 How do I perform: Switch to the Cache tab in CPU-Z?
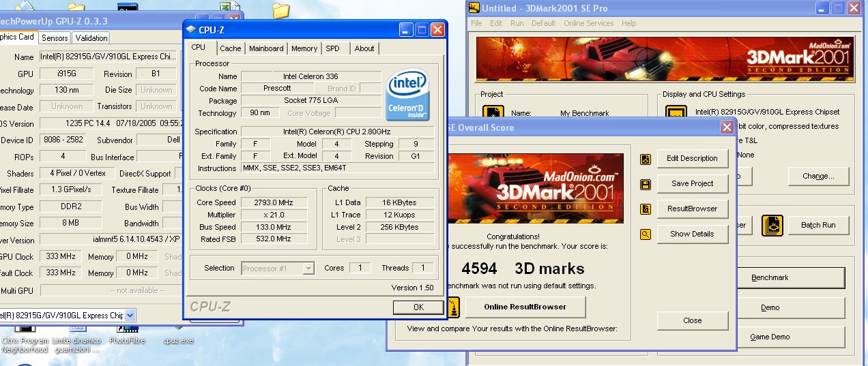231,48
